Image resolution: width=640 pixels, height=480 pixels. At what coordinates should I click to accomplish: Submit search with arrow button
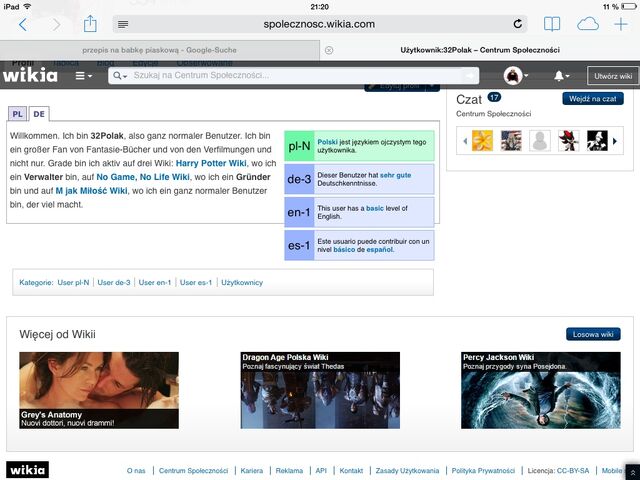coord(470,76)
